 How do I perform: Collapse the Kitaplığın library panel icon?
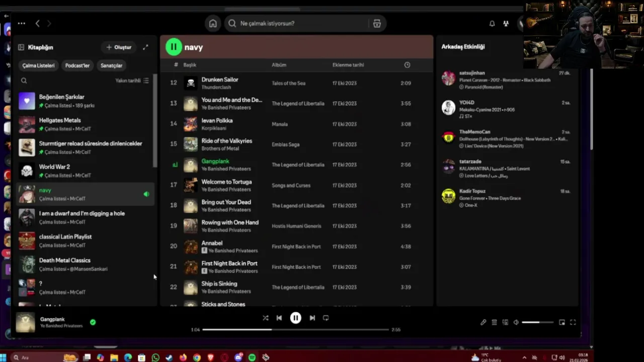coord(21,47)
